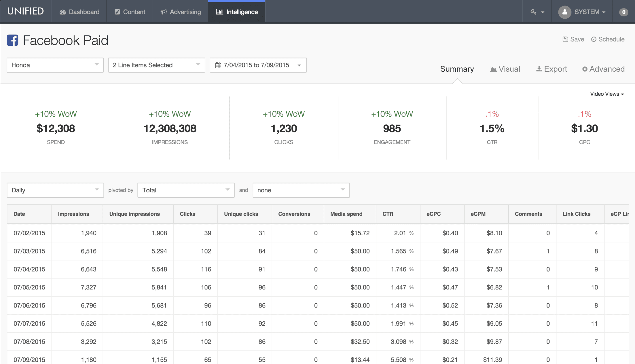Click the Export download icon
635x364 pixels.
pos(539,69)
